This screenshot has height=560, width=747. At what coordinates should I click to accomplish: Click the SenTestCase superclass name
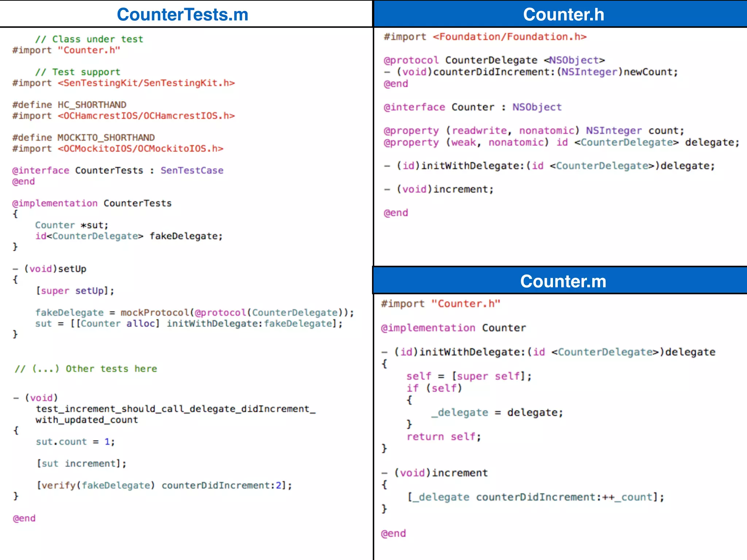tap(192, 170)
